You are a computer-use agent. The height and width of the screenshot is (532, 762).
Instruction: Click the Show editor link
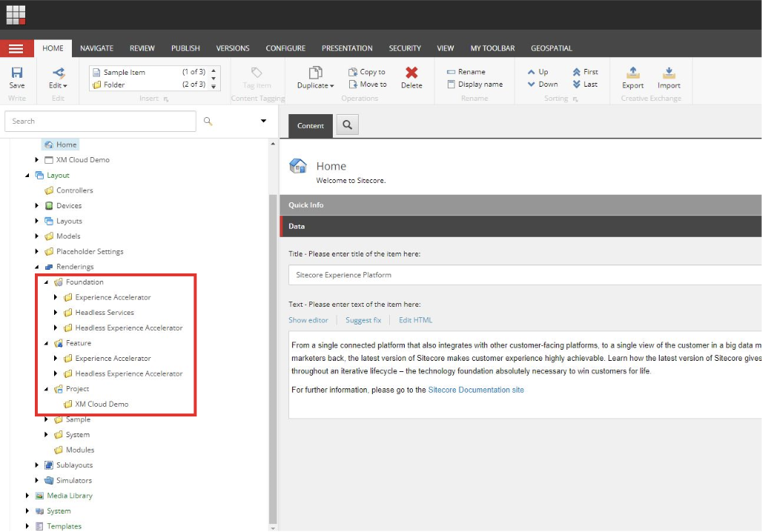(308, 320)
